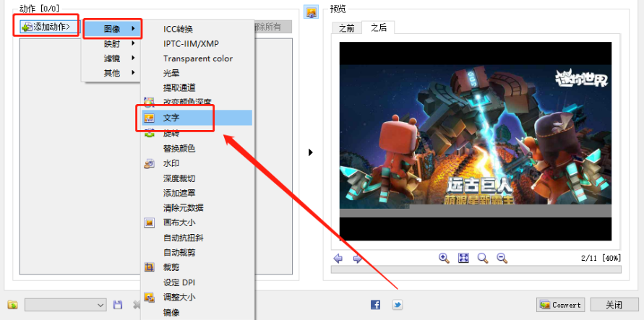The height and width of the screenshot is (320, 644).
Task: Click the zoom out magnifier icon
Action: (x=502, y=258)
